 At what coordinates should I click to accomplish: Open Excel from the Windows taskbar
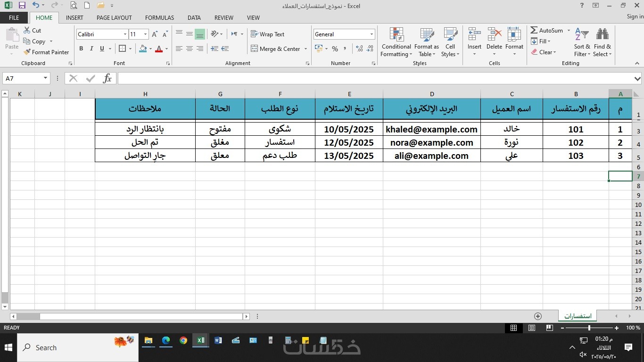tap(200, 340)
